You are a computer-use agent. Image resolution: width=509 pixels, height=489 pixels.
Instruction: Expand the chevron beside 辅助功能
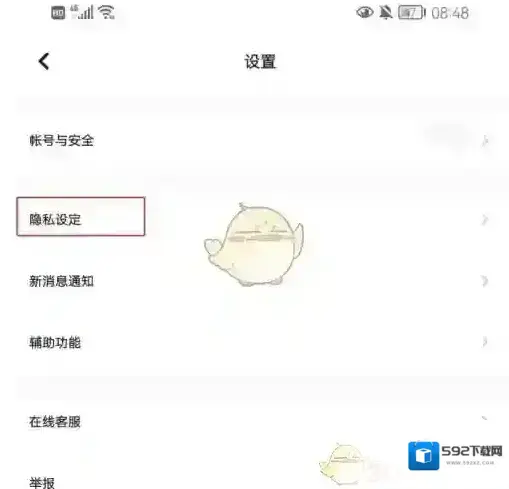485,342
